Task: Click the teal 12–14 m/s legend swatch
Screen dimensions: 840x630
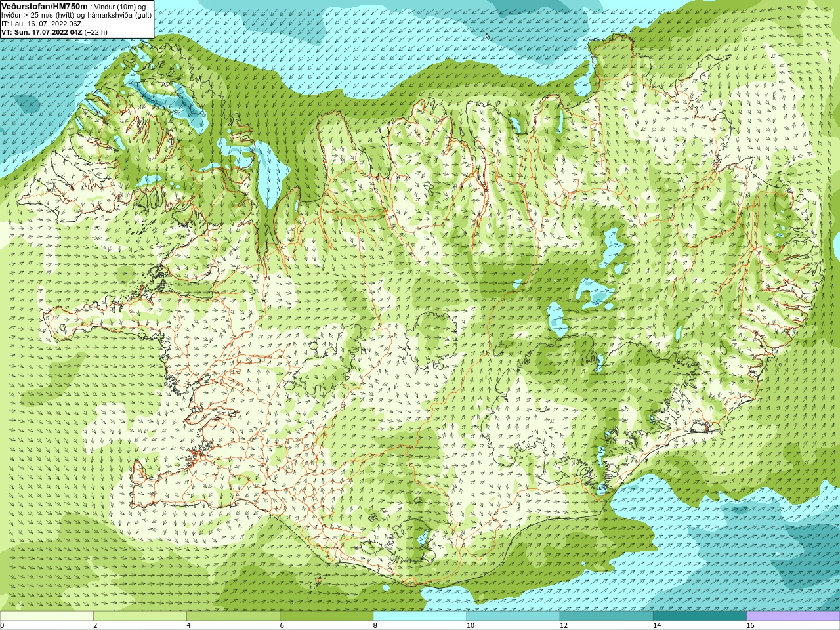Action: tap(606, 616)
